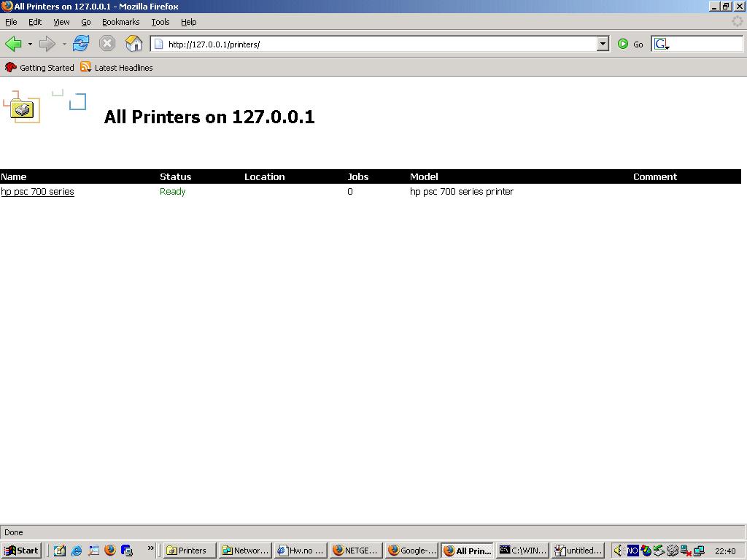The image size is (747, 560).
Task: Click the Jobs column header
Action: [357, 176]
